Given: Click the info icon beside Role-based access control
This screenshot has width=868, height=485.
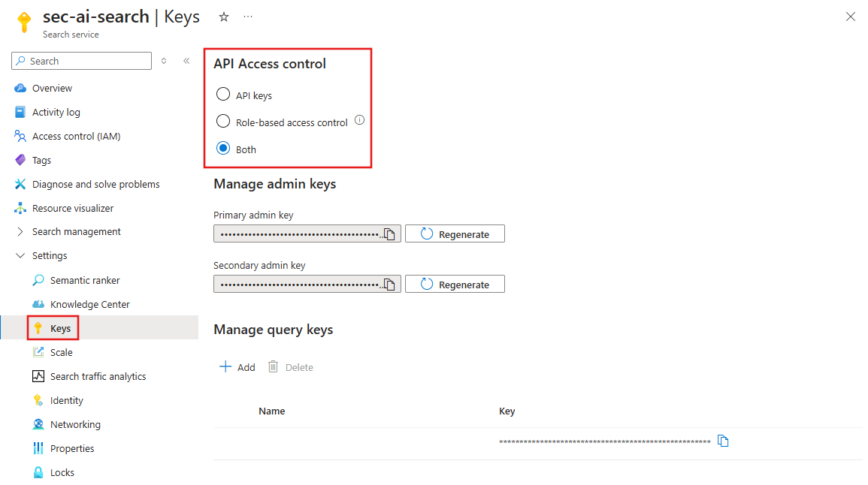Looking at the screenshot, I should tap(359, 120).
